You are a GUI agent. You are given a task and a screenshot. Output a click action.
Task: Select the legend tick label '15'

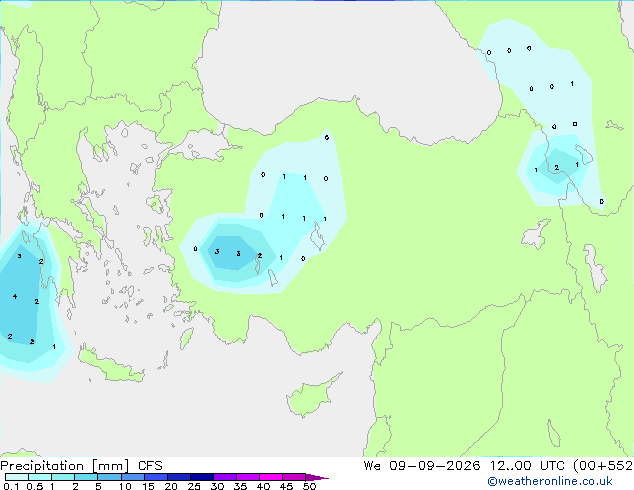[148, 486]
